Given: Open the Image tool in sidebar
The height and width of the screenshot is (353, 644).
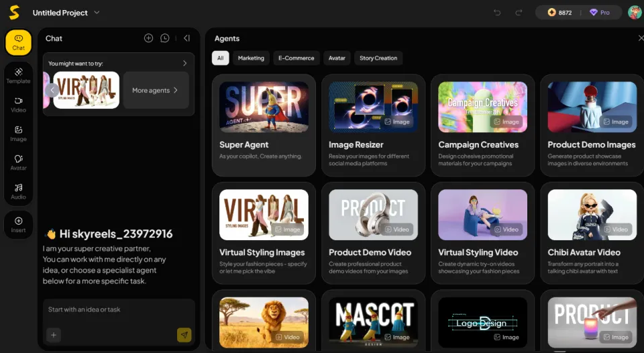Looking at the screenshot, I should (x=18, y=133).
